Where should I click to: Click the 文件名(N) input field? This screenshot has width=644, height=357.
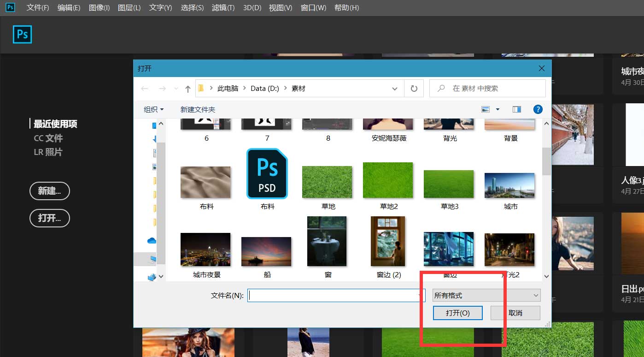click(x=336, y=296)
